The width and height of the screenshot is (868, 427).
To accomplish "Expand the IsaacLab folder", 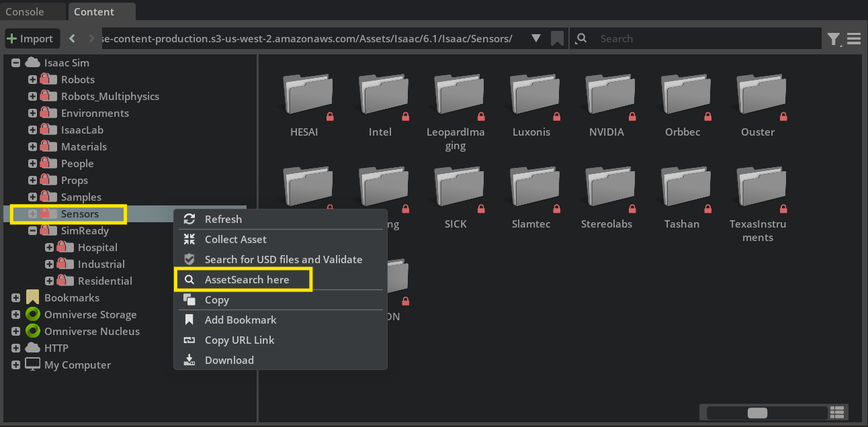I will (x=32, y=130).
